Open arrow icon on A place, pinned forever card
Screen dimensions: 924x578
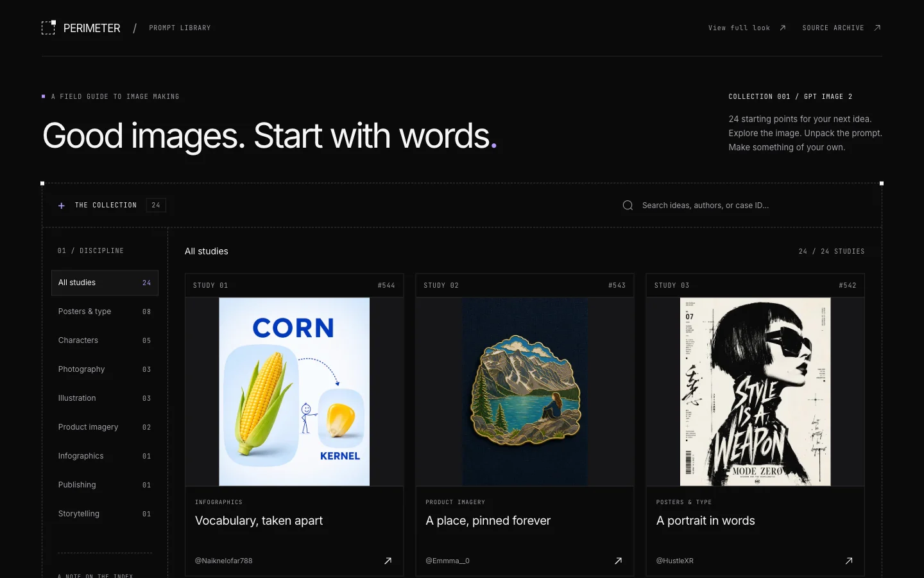tap(618, 561)
